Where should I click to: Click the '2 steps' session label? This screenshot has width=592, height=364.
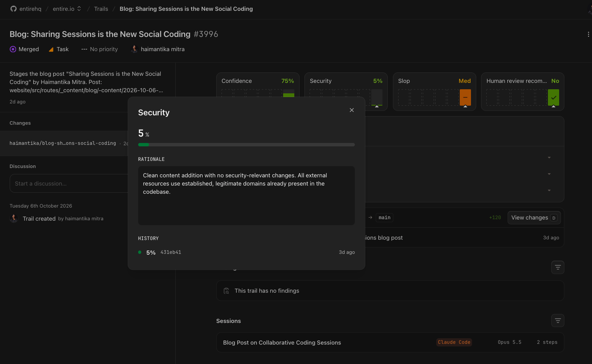[547, 342]
